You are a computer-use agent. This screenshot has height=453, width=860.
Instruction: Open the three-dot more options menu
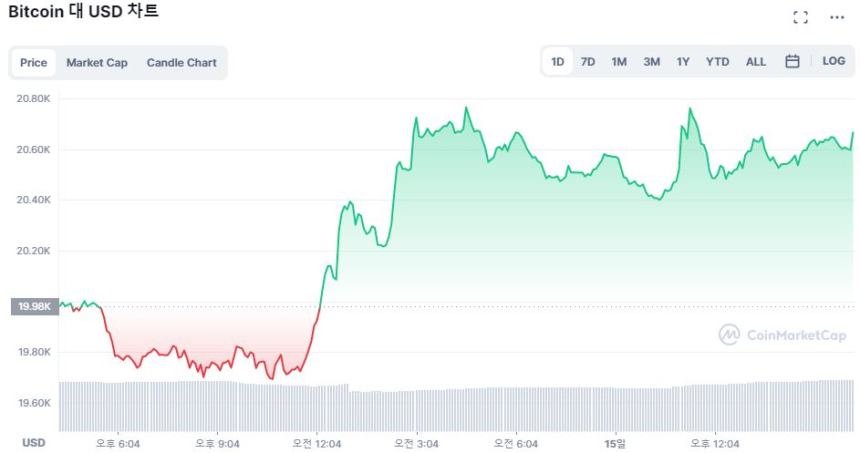pyautogui.click(x=837, y=17)
